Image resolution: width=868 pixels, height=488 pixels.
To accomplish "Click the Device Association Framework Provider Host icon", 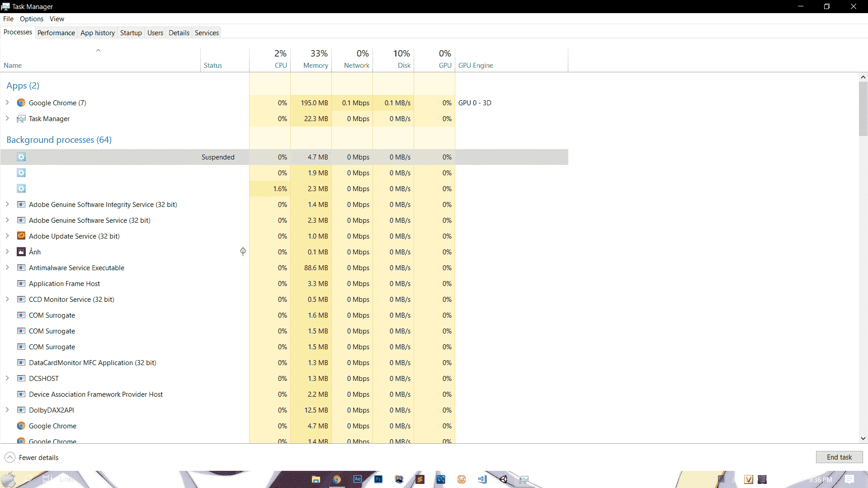I will (21, 394).
